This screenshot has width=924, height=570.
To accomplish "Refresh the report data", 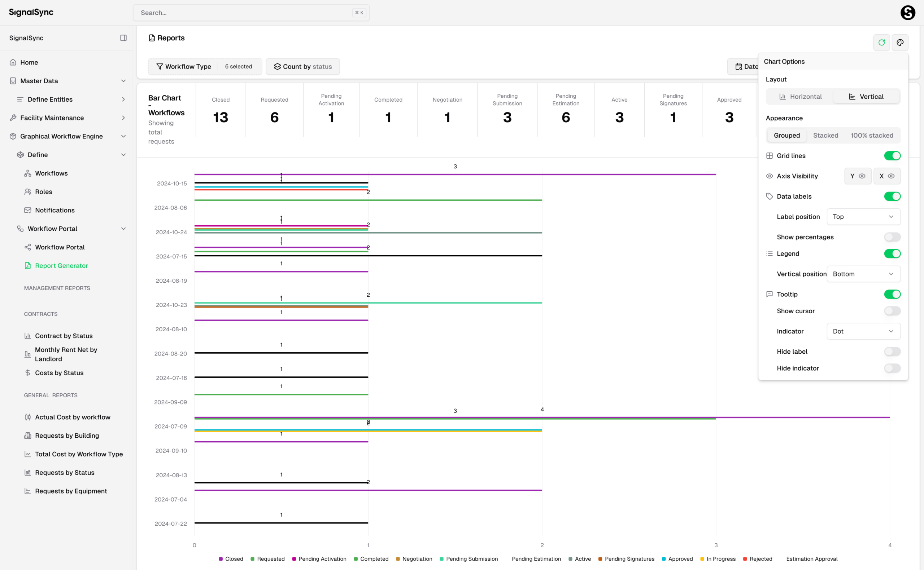I will coord(882,42).
